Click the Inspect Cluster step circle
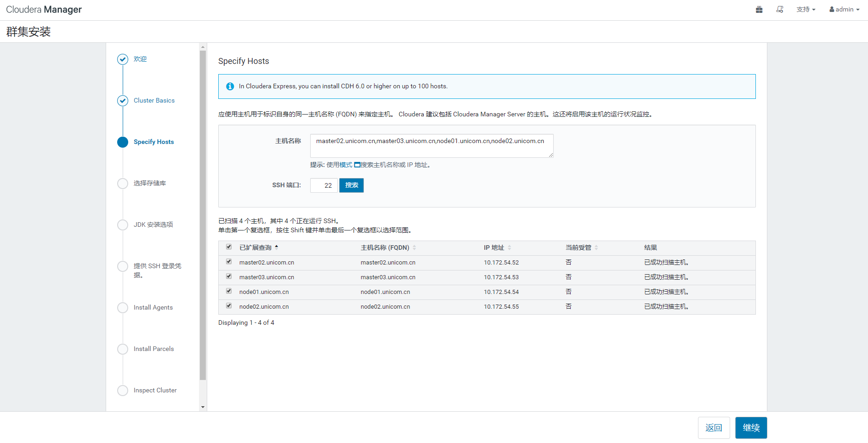 click(x=123, y=391)
